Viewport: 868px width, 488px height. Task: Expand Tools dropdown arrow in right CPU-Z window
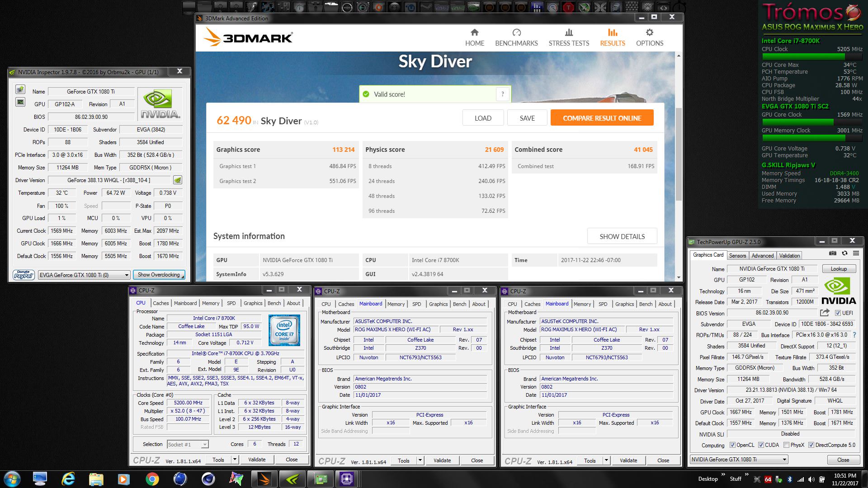(x=606, y=460)
